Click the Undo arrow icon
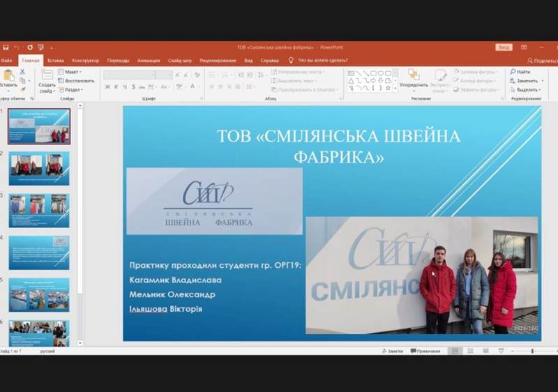 coord(17,47)
